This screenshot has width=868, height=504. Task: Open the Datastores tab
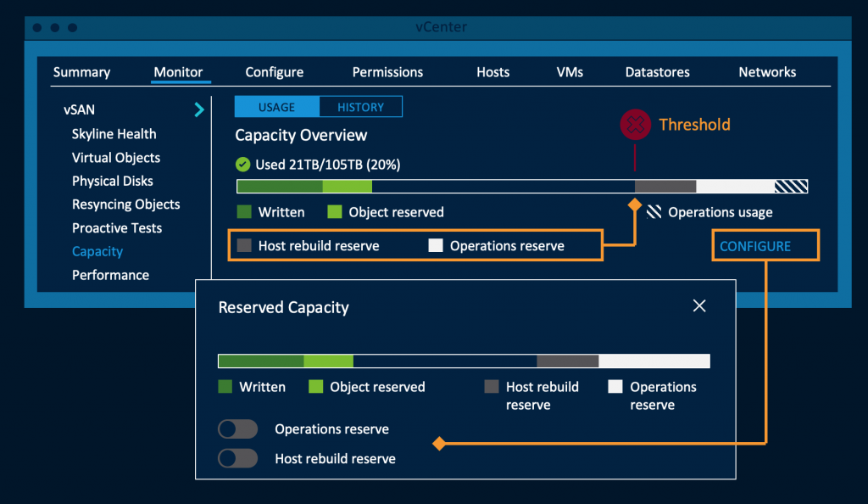657,72
